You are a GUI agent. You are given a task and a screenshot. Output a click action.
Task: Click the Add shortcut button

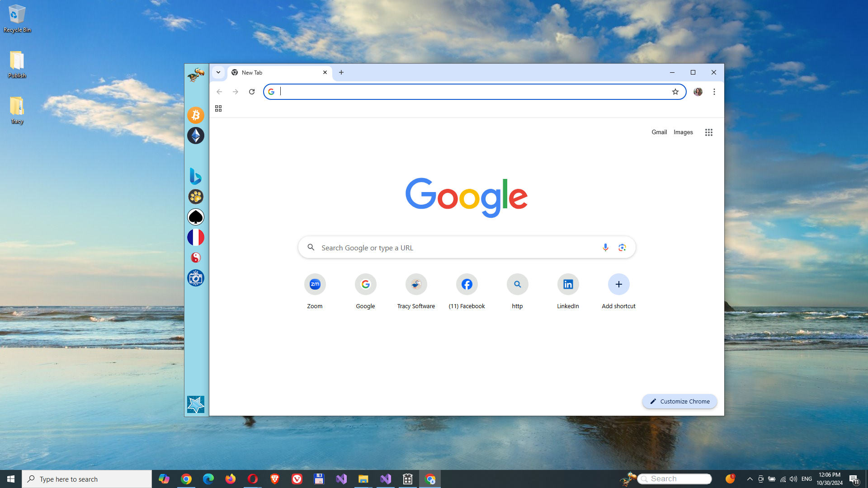(x=619, y=291)
